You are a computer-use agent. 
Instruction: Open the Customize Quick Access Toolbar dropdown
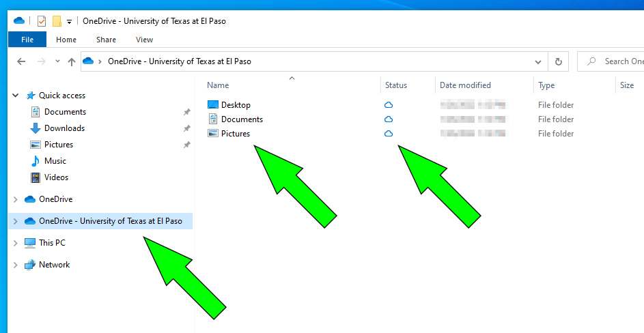click(x=70, y=22)
